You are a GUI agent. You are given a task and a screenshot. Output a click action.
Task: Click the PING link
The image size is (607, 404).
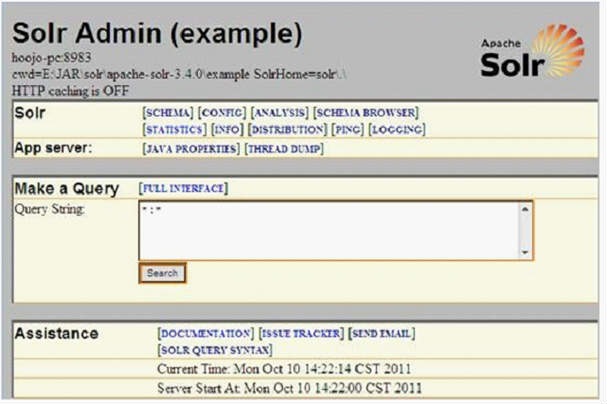(348, 129)
